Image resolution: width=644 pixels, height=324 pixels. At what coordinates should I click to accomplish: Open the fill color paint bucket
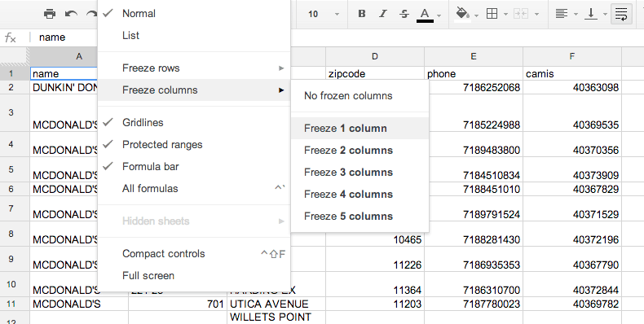point(463,14)
